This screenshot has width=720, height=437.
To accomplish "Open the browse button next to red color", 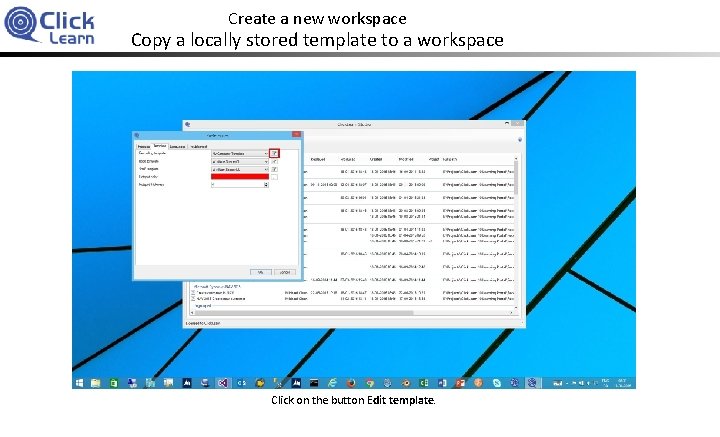I will (274, 177).
